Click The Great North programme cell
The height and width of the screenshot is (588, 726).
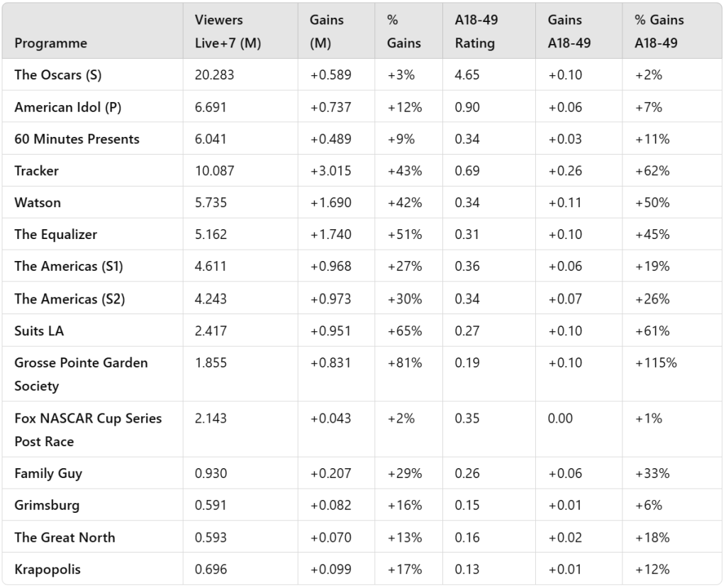[x=65, y=537]
